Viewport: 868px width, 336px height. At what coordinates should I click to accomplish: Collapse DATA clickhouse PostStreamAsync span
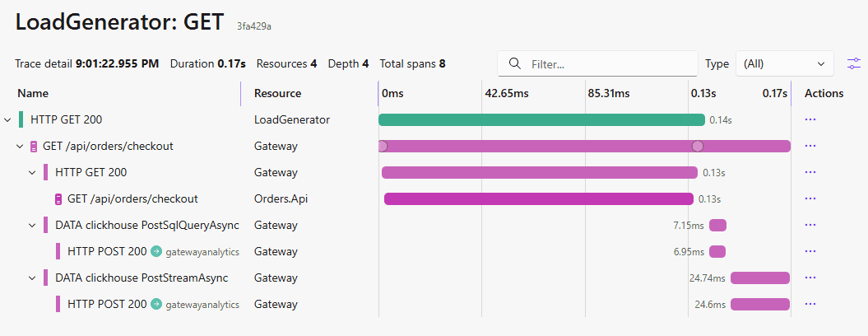32,278
